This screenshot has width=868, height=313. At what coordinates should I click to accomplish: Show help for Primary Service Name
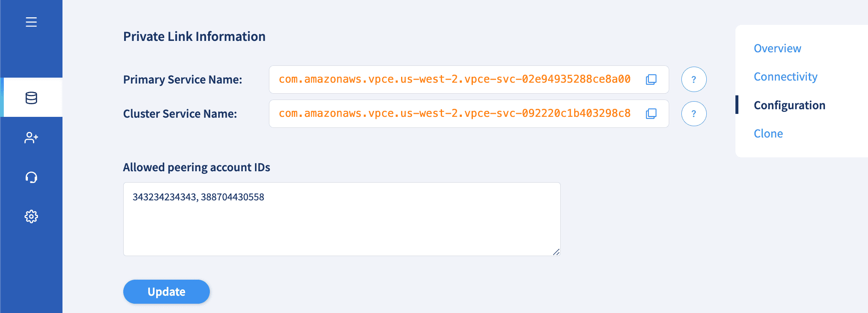[694, 79]
